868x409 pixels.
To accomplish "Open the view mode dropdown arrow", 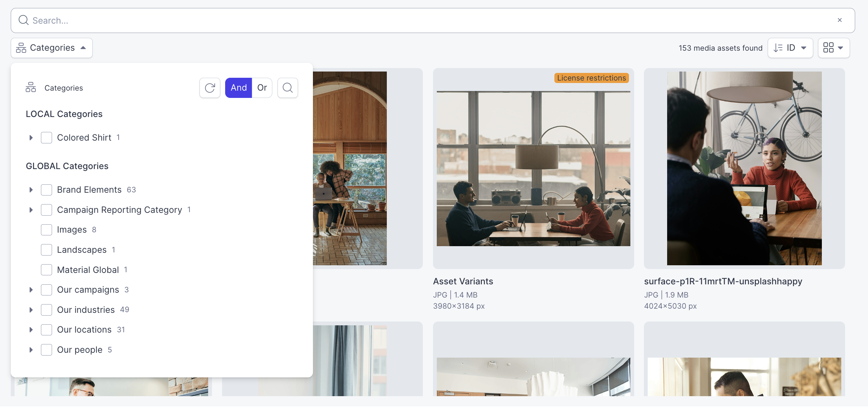I will coord(841,48).
